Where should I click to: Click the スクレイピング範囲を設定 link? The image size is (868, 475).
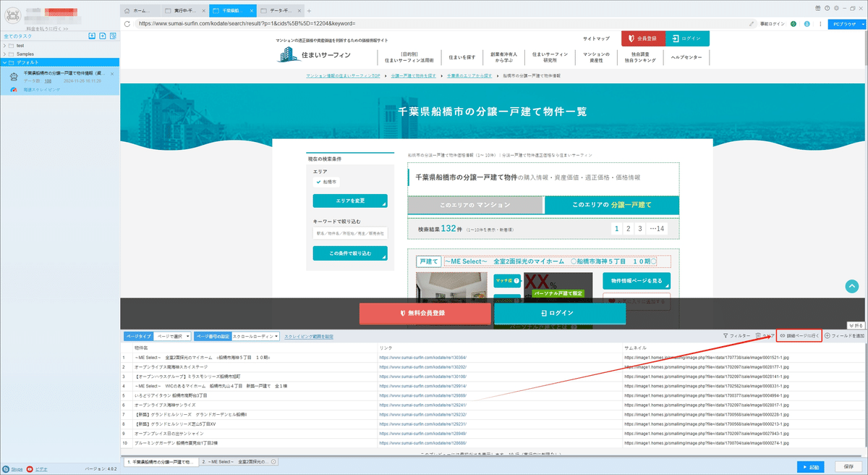click(309, 337)
